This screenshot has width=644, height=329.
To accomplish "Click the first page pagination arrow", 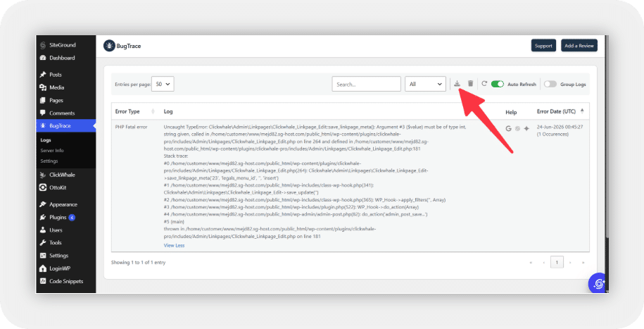I will tap(531, 262).
